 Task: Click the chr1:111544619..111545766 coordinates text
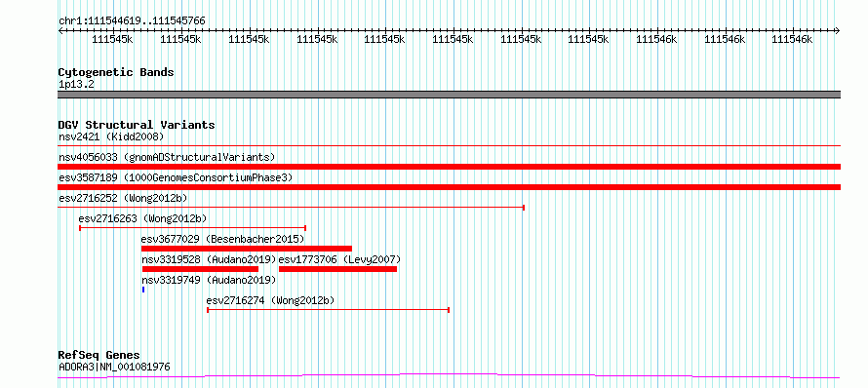pyautogui.click(x=132, y=21)
